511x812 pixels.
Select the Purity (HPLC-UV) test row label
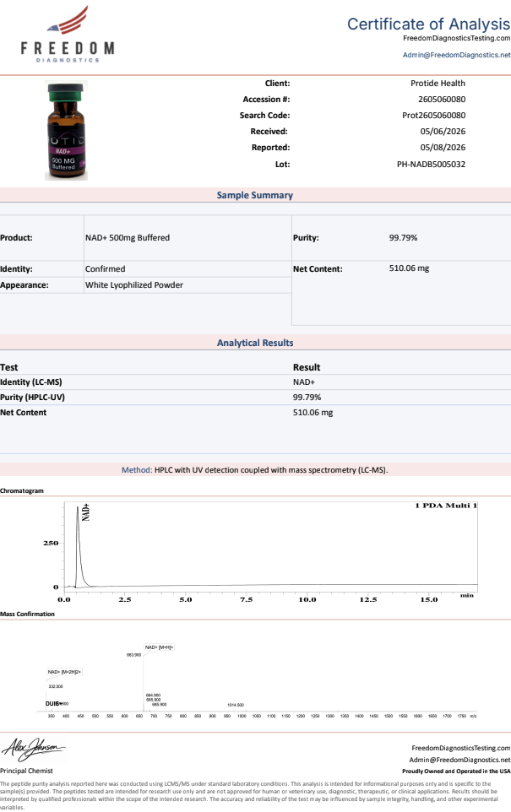[33, 398]
